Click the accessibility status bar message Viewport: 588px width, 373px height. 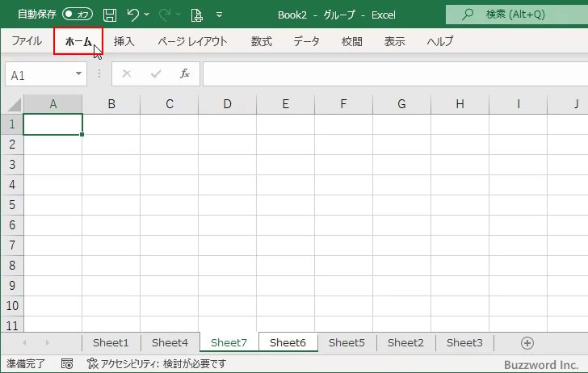click(157, 363)
